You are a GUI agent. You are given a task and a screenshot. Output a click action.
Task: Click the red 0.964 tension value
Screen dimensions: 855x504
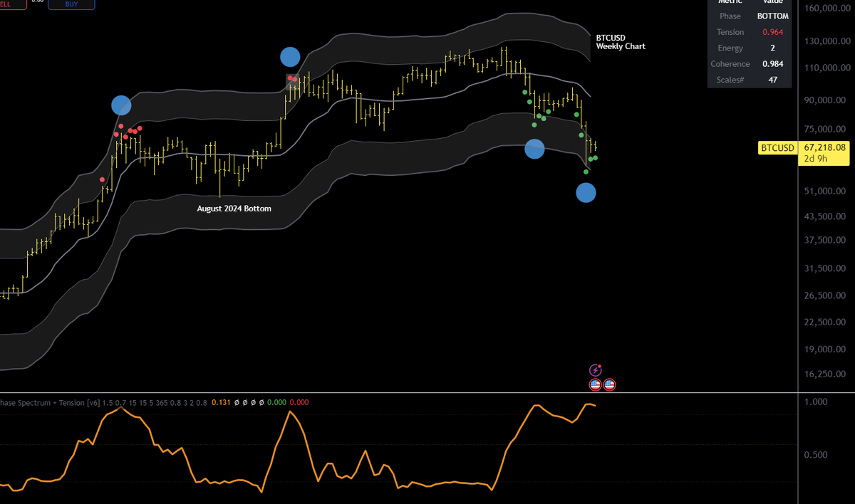[x=772, y=32]
